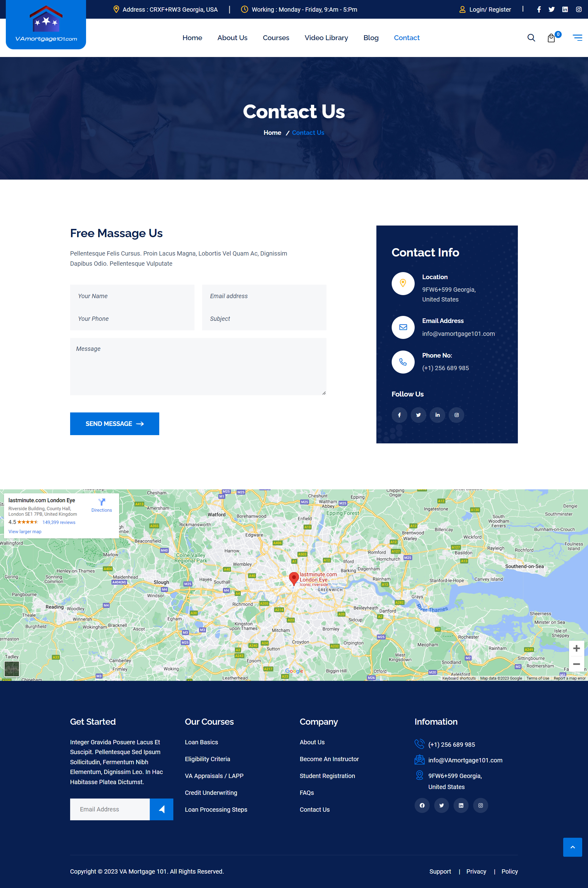The height and width of the screenshot is (888, 588).
Task: Open the shopping bag cart icon
Action: point(551,38)
